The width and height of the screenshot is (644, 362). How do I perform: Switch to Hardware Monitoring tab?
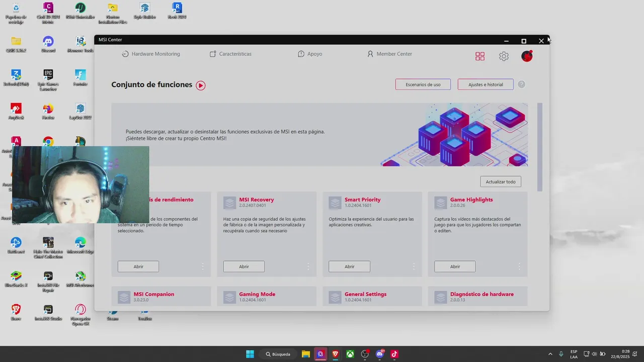click(151, 54)
